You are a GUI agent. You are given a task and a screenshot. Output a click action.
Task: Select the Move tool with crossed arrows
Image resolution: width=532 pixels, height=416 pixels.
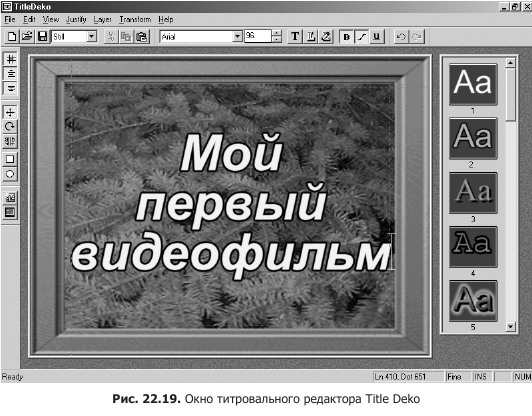10,112
